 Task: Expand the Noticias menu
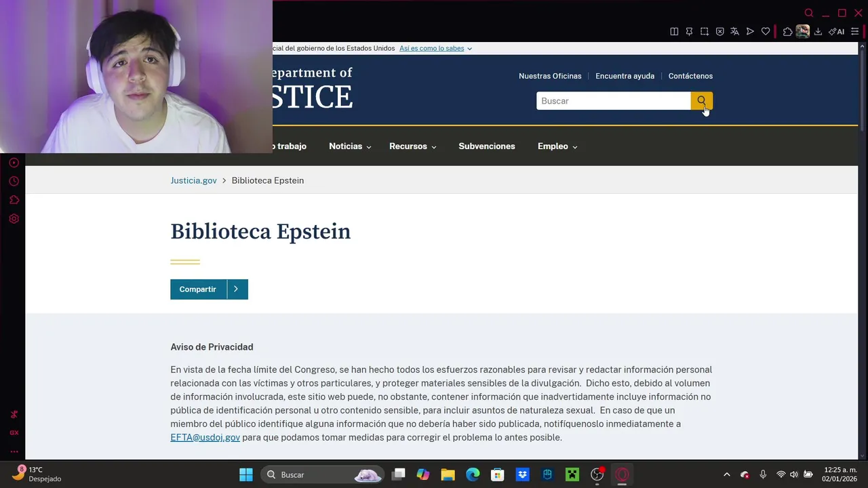(350, 146)
